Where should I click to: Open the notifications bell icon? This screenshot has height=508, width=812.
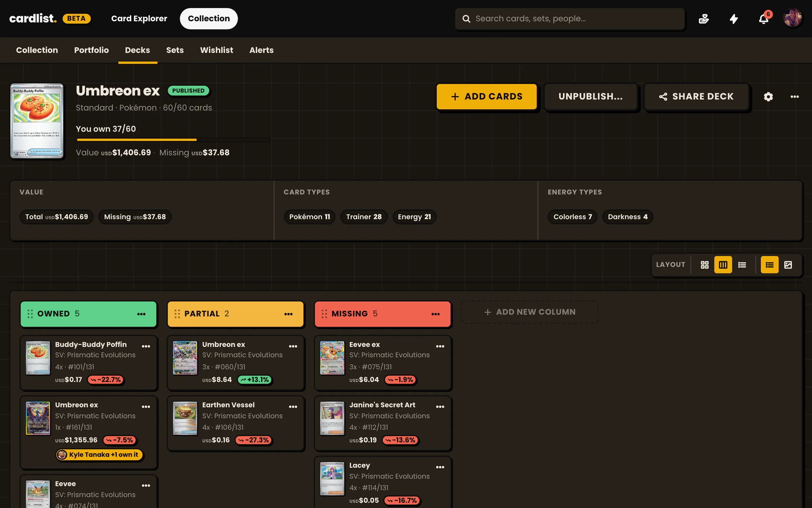coord(764,19)
